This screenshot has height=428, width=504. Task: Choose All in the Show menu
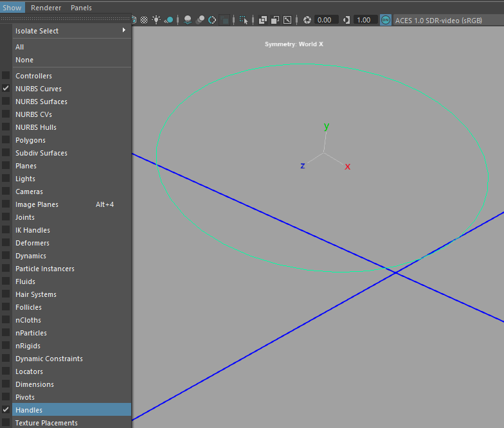(x=20, y=47)
